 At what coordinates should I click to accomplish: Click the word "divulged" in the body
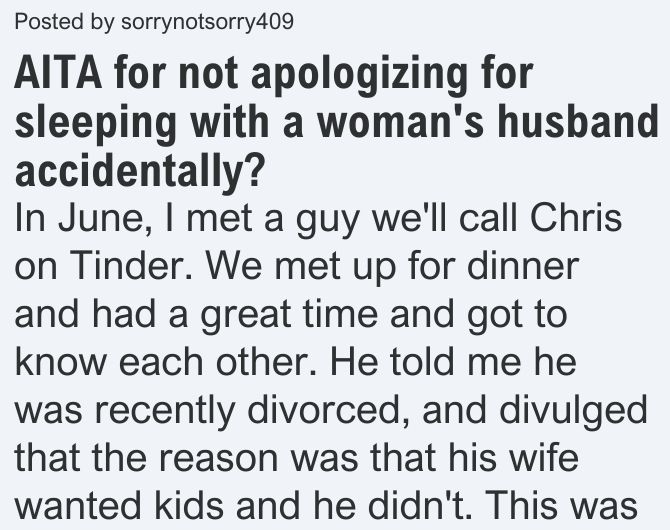click(573, 411)
